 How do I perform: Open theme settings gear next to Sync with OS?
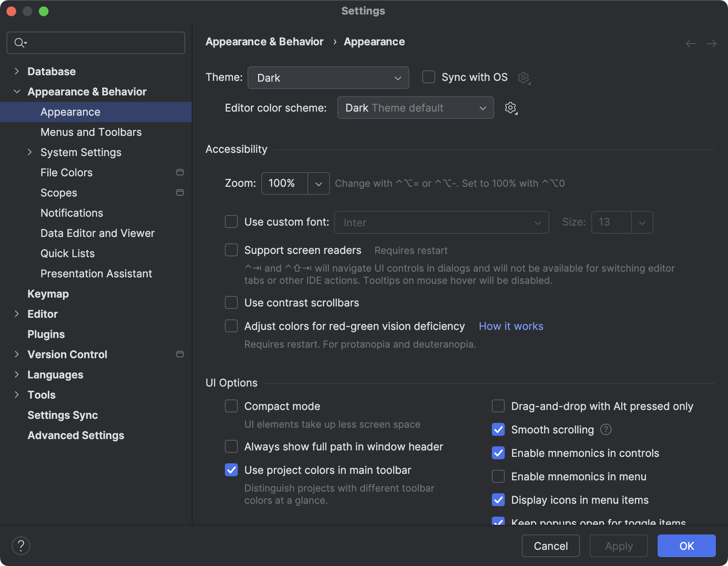[x=524, y=78]
